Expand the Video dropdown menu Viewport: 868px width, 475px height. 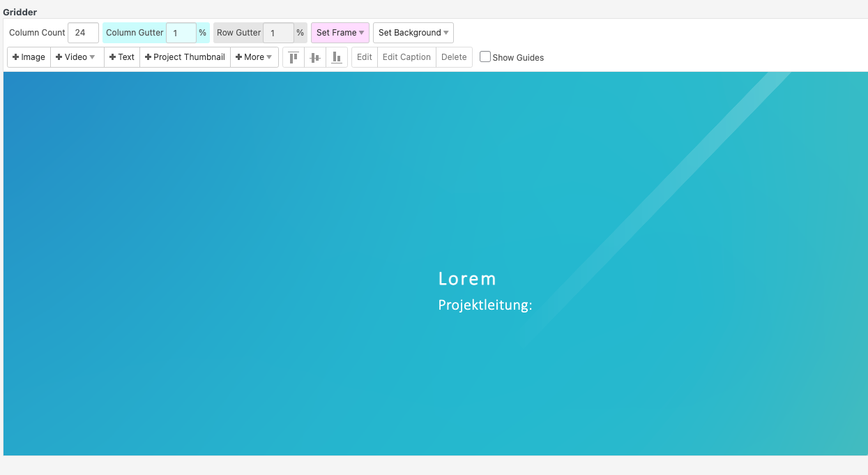tap(75, 57)
